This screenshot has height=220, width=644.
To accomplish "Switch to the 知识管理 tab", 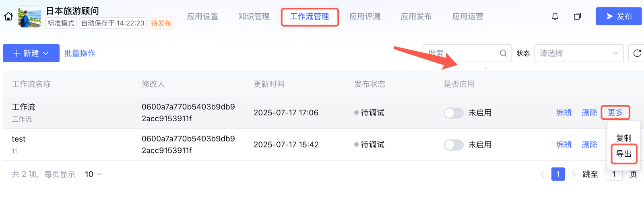I will point(254,17).
